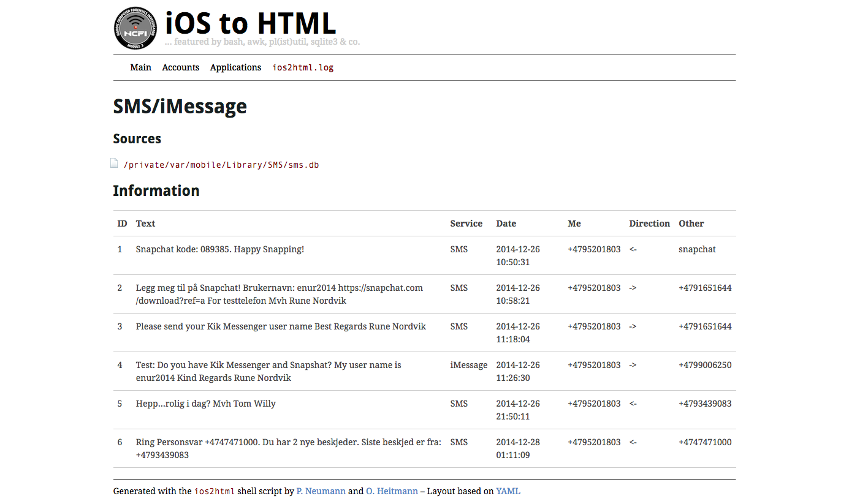Viewport: 849px width, 504px height.
Task: Click date 2014-12-26 10:58:21
Action: coord(518,295)
